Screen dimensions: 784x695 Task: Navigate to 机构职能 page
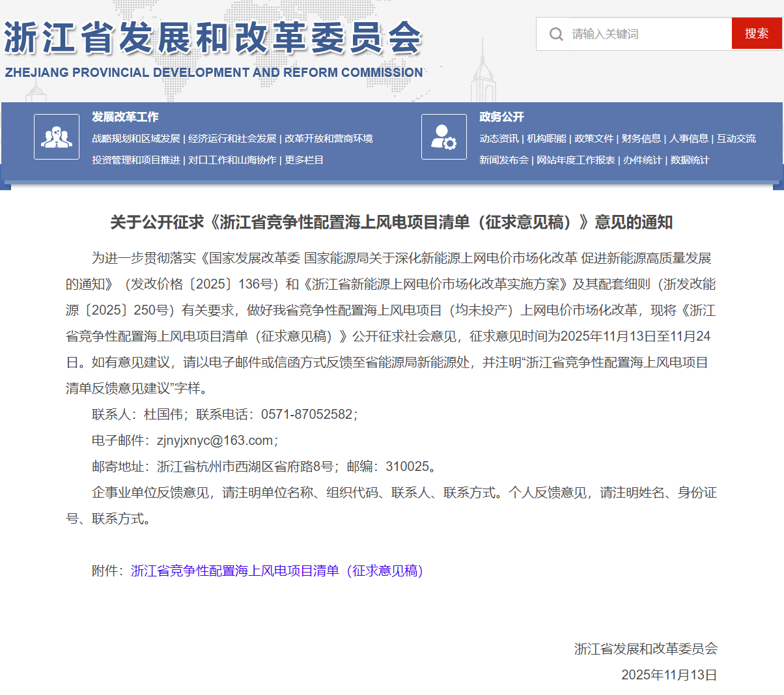(x=546, y=139)
